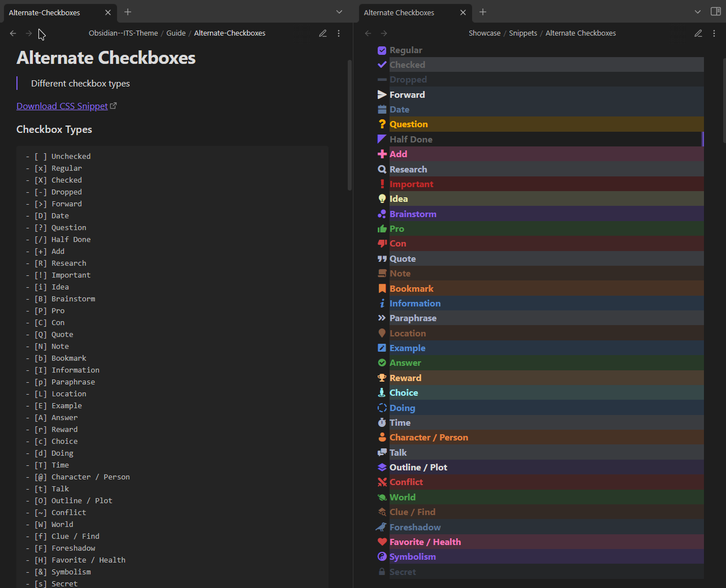This screenshot has height=588, width=726.
Task: Toggle the Dropped dash checkbox
Action: pos(382,80)
